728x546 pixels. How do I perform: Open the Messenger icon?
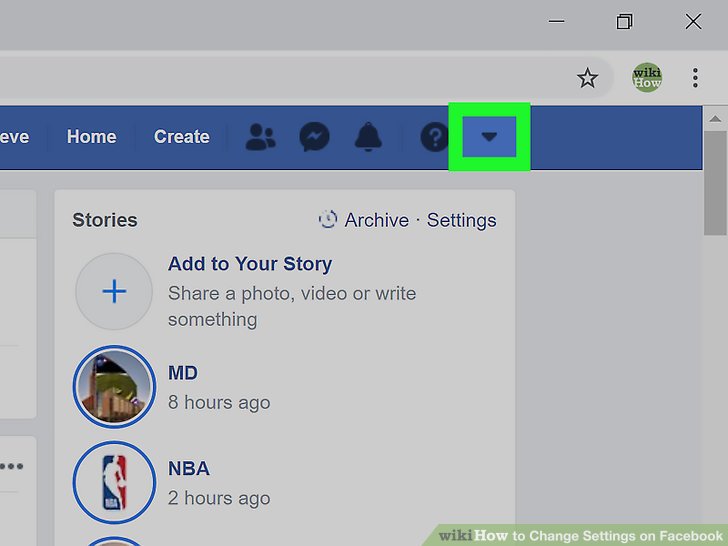[314, 137]
